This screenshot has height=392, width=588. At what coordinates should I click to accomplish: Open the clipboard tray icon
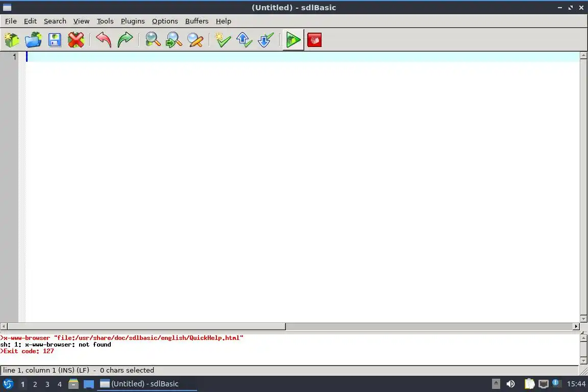(529, 384)
